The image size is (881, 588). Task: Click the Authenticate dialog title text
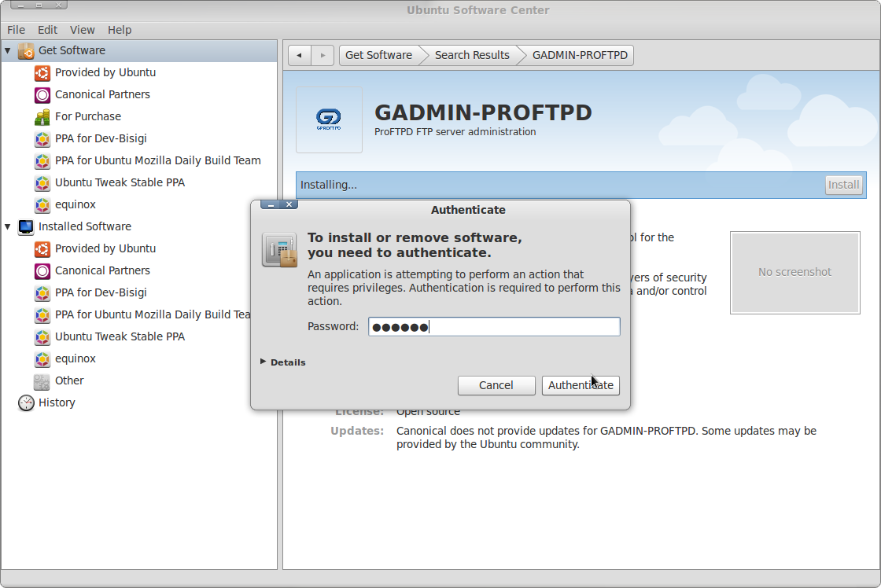click(x=468, y=210)
